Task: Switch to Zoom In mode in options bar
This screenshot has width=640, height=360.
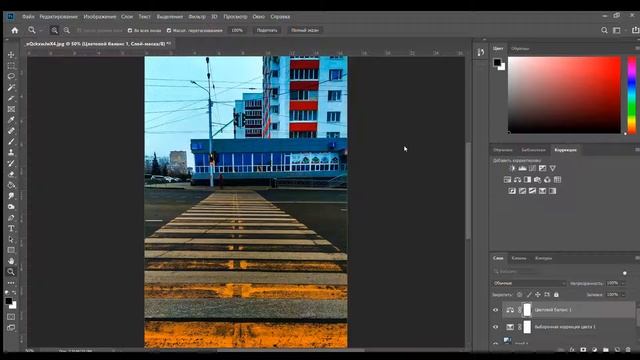Action: pyautogui.click(x=54, y=30)
